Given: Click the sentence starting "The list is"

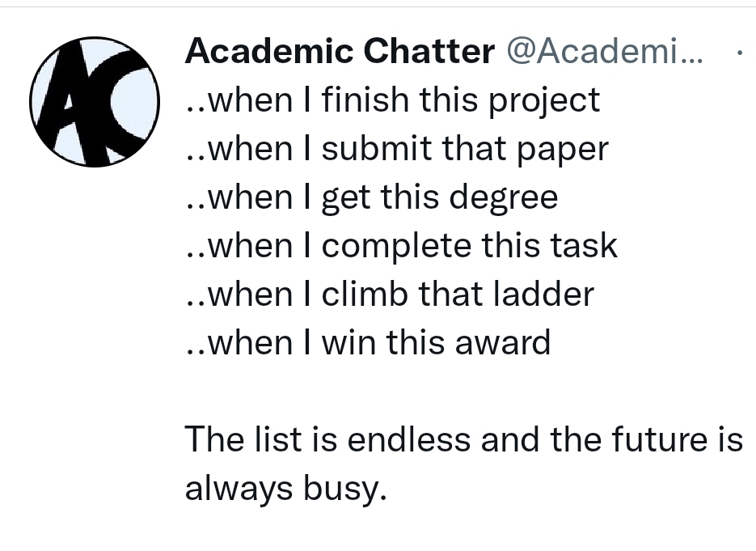Looking at the screenshot, I should (463, 439).
